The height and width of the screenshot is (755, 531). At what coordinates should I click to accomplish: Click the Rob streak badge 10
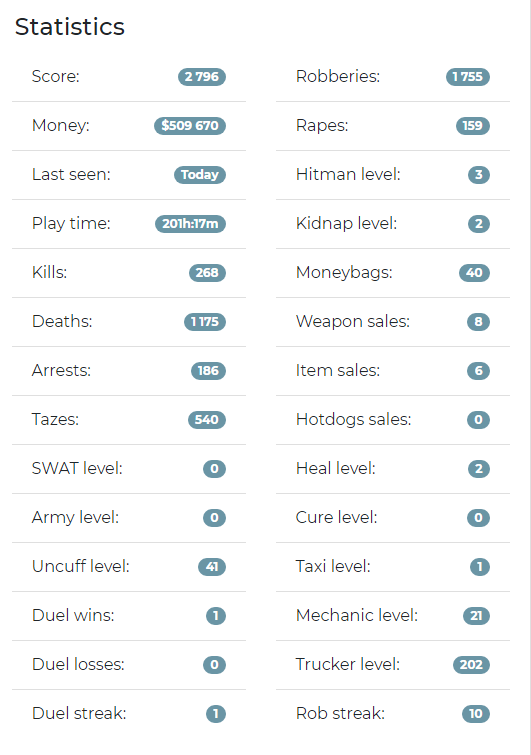pyautogui.click(x=476, y=714)
